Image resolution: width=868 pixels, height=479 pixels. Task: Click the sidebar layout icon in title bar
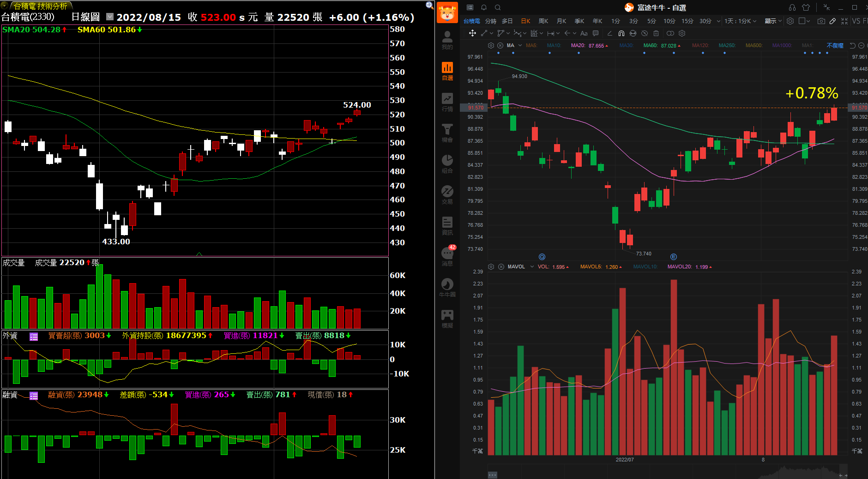click(470, 7)
